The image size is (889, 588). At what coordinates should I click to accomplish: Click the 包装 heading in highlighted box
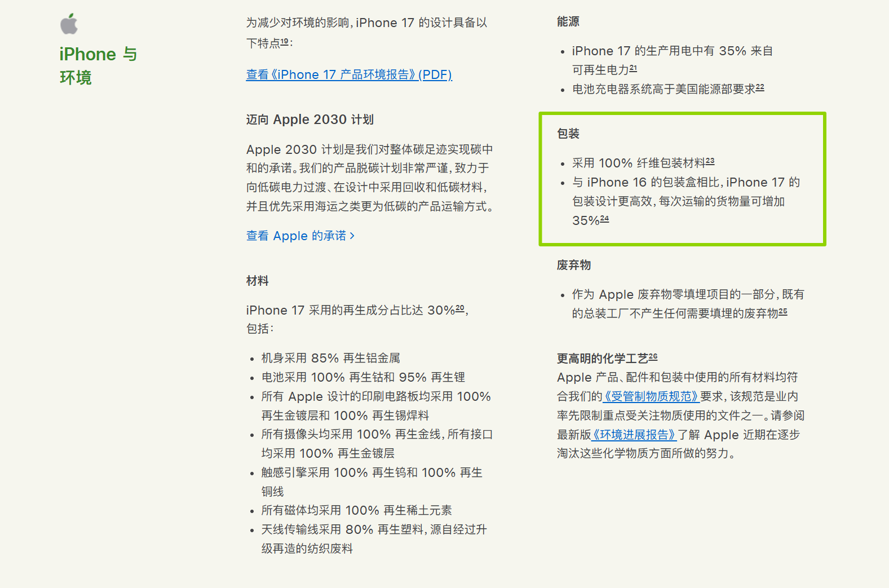point(568,134)
